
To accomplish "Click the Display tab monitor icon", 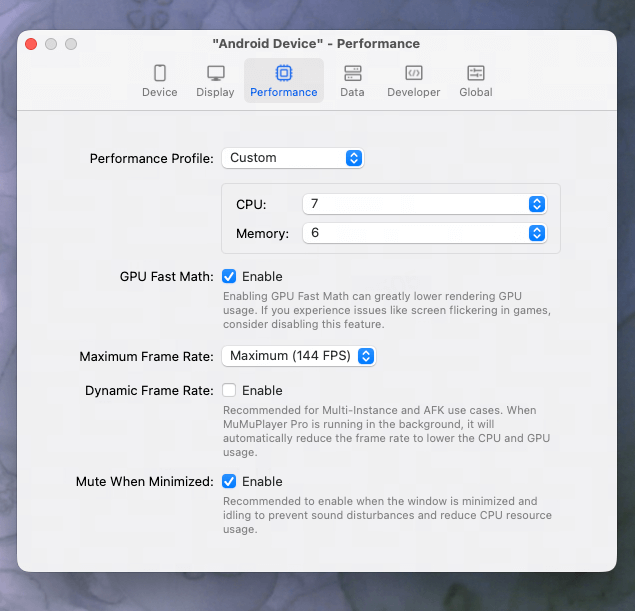I will point(215,73).
